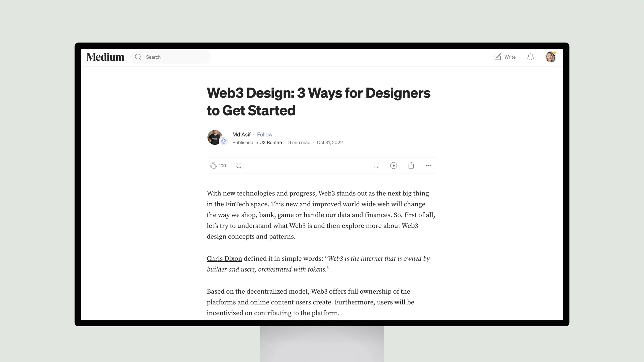Click the Chris Dixon hyperlink
This screenshot has width=644, height=362.
pos(224,259)
